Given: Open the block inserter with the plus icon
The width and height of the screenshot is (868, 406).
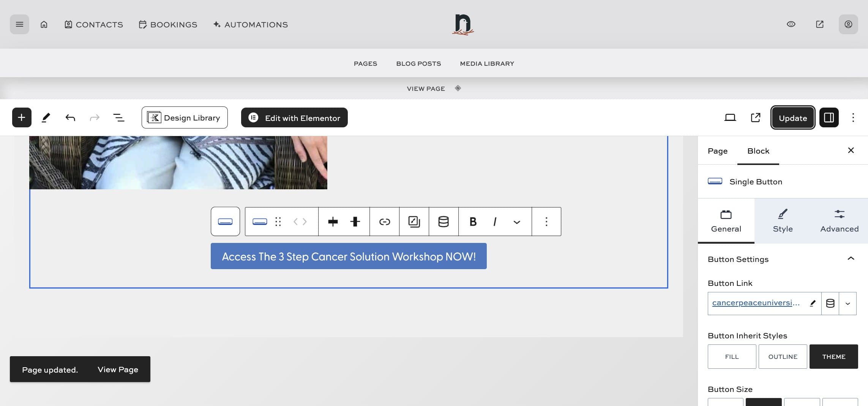Looking at the screenshot, I should [x=22, y=117].
